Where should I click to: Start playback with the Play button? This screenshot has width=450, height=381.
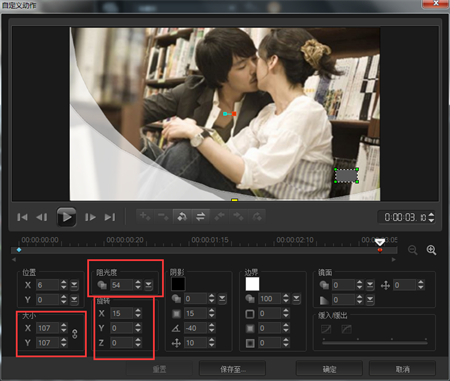coord(66,217)
